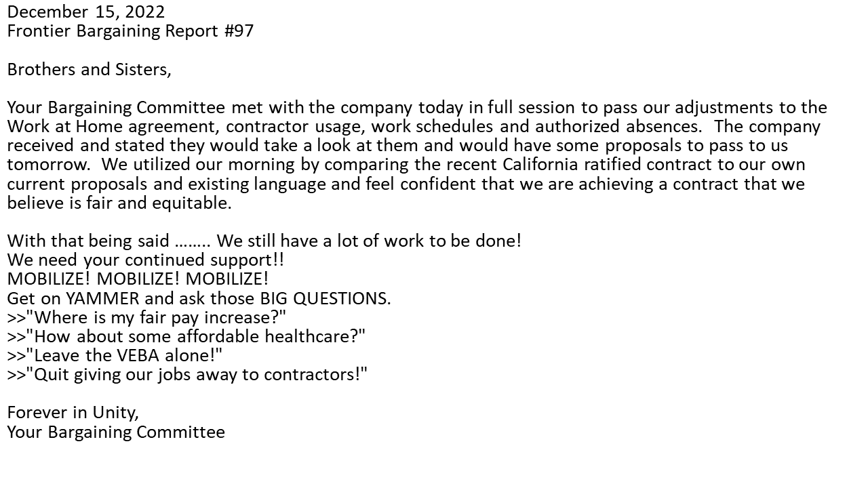868x488 pixels.
Task: Click Where is my fair pay increase line
Action: click(147, 317)
